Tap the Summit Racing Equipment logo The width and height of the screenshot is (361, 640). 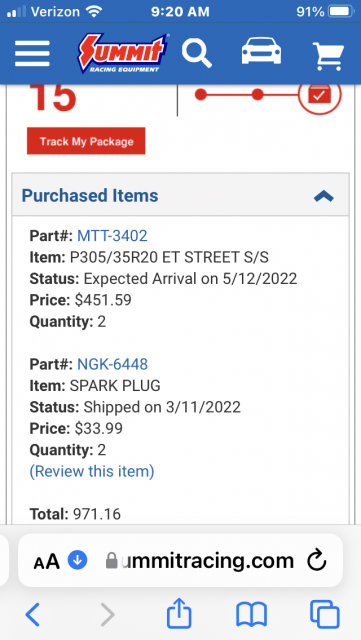coord(124,53)
